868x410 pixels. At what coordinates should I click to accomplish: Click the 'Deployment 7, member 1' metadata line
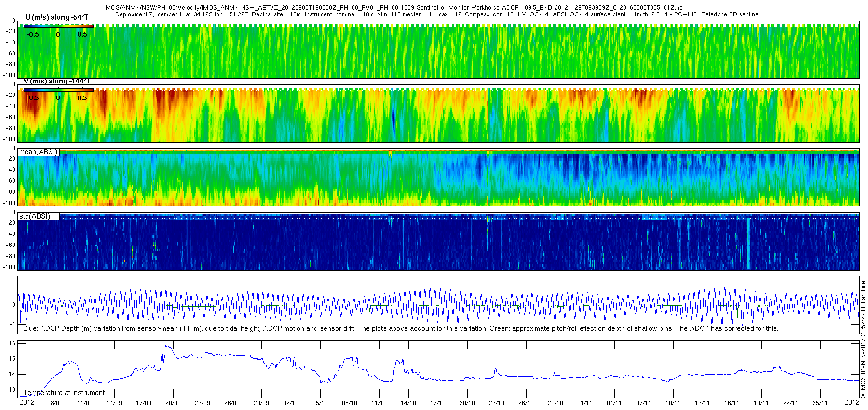click(437, 14)
